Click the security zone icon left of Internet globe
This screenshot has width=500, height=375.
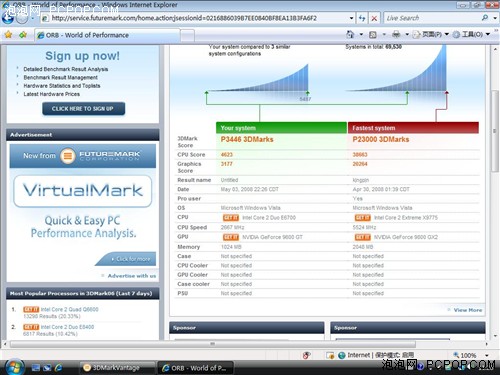[330, 355]
